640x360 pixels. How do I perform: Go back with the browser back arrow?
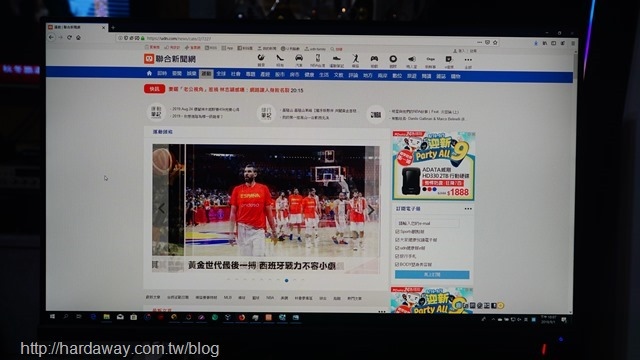coord(51,37)
